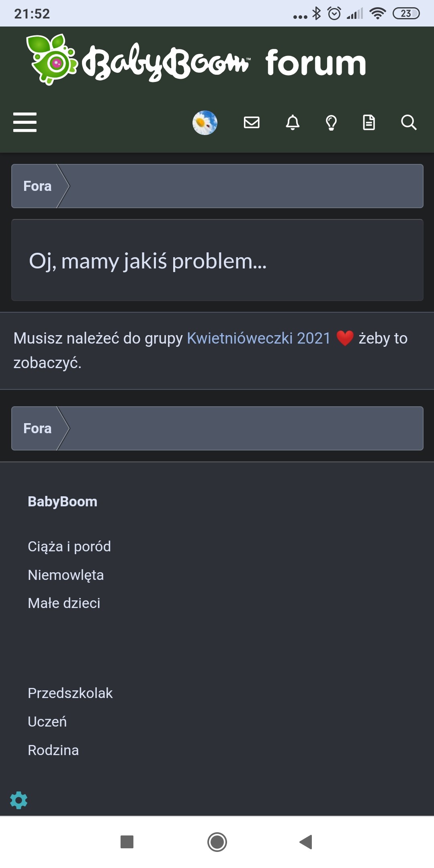Open the document page icon in header
This screenshot has width=434, height=868.
point(369,122)
